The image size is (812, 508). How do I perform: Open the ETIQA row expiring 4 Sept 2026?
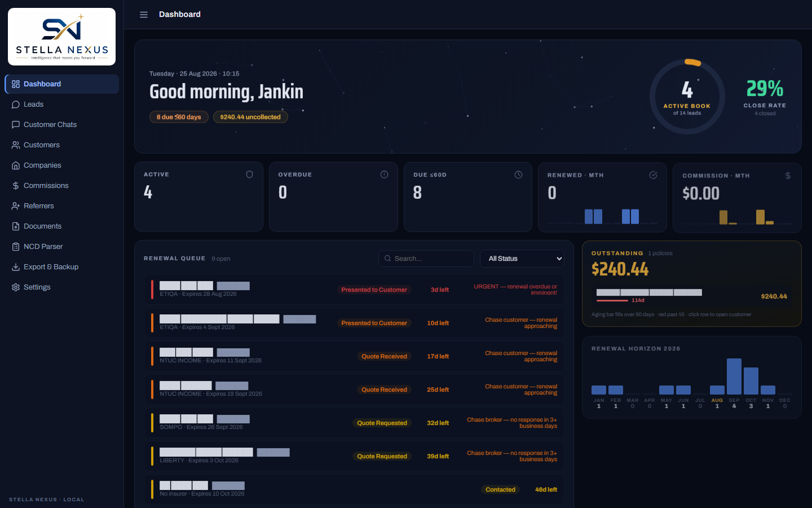pos(354,323)
